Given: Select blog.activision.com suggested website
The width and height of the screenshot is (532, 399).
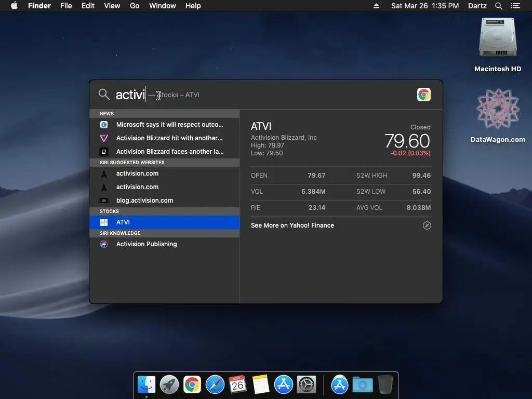Looking at the screenshot, I should [x=165, y=201].
